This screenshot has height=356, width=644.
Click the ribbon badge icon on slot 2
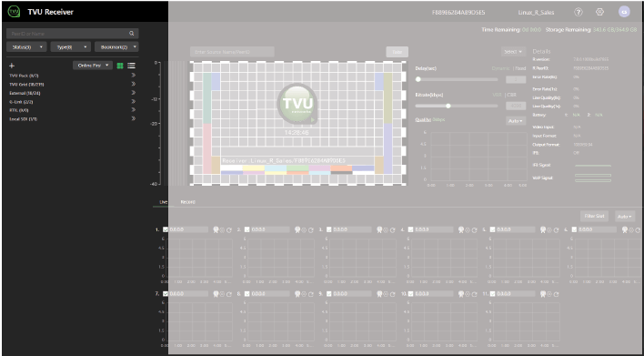[297, 229]
